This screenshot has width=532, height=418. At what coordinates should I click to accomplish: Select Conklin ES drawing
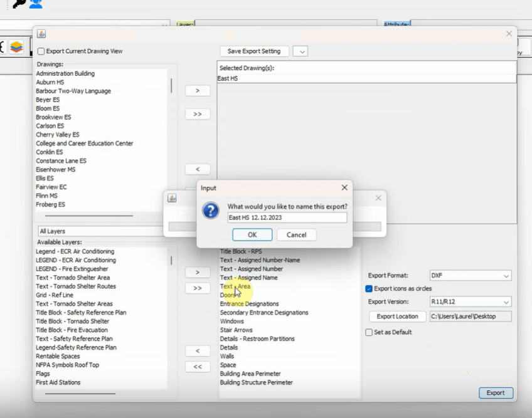[49, 152]
